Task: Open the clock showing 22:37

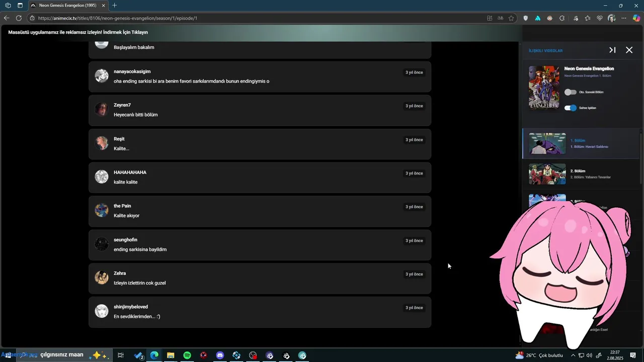Action: pos(615,355)
